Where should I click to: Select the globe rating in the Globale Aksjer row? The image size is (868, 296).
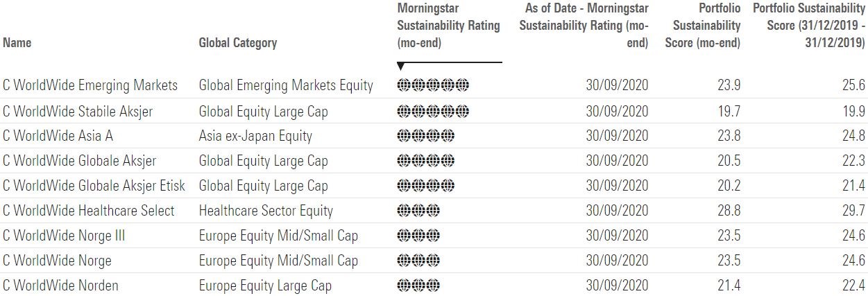click(426, 161)
